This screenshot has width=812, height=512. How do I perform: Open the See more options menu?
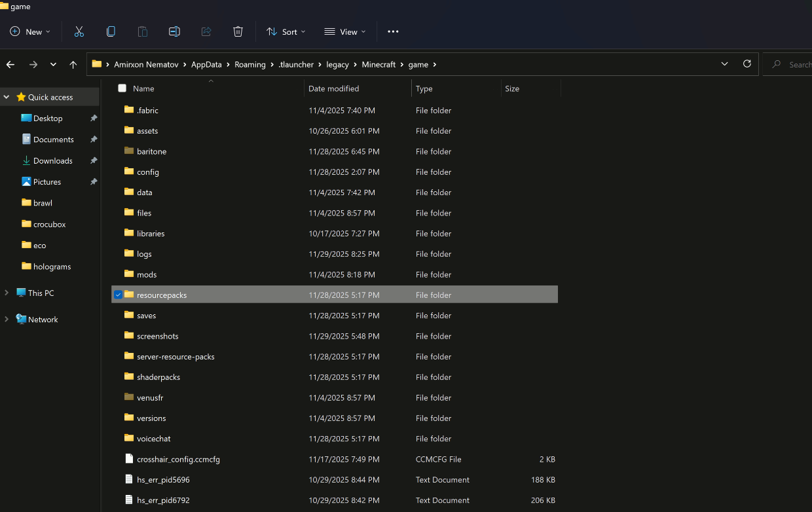click(x=393, y=31)
